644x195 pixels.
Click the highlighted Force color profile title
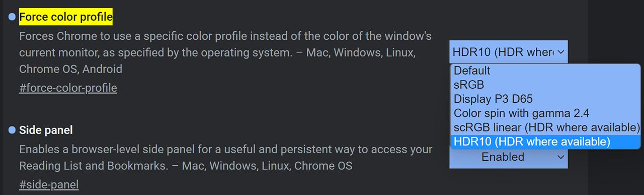coord(66,18)
